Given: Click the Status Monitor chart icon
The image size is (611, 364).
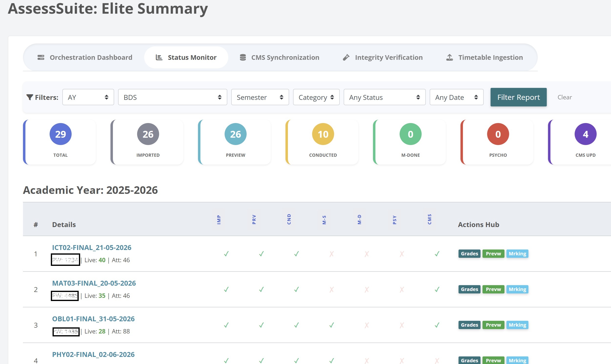Looking at the screenshot, I should [x=159, y=57].
